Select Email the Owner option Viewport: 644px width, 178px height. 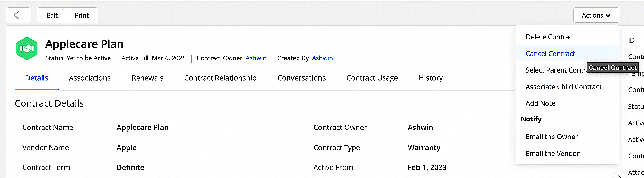coord(552,137)
